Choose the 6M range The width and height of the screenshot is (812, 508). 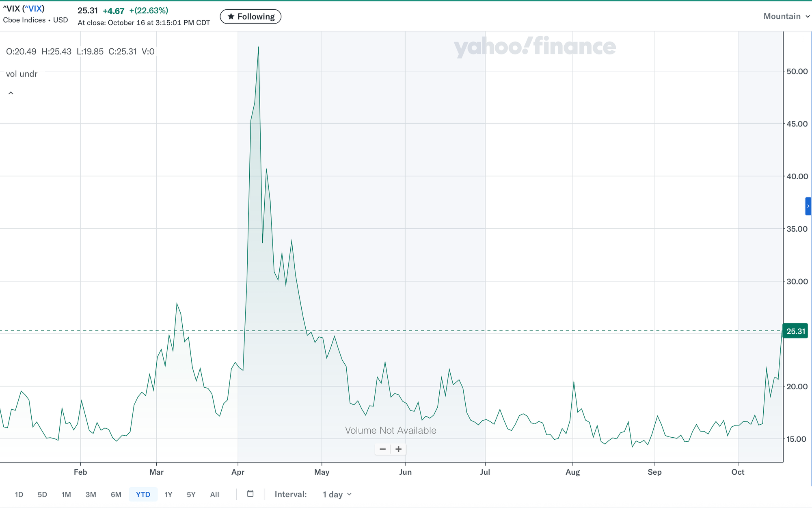[116, 495]
